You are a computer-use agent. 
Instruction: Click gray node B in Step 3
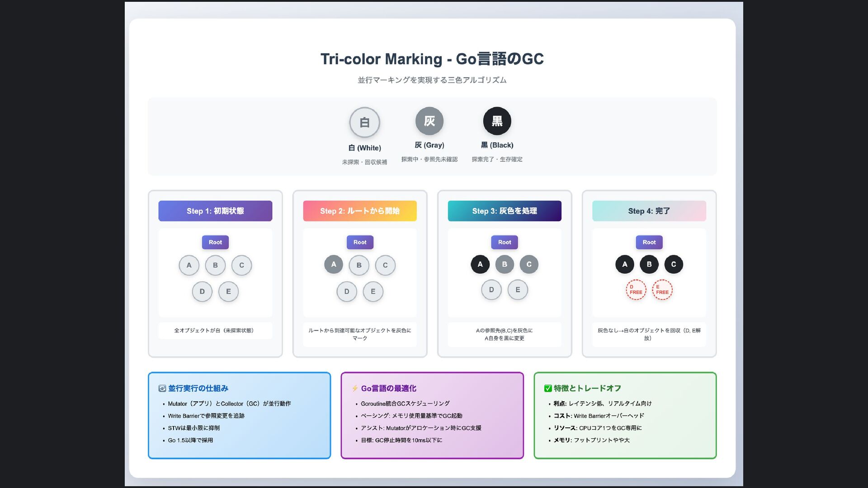(505, 264)
